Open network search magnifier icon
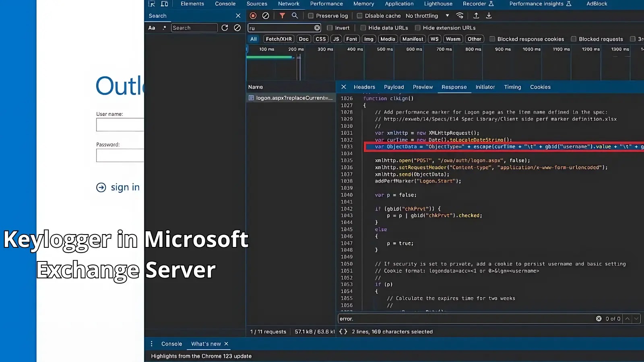This screenshot has width=644, height=362. point(295,16)
